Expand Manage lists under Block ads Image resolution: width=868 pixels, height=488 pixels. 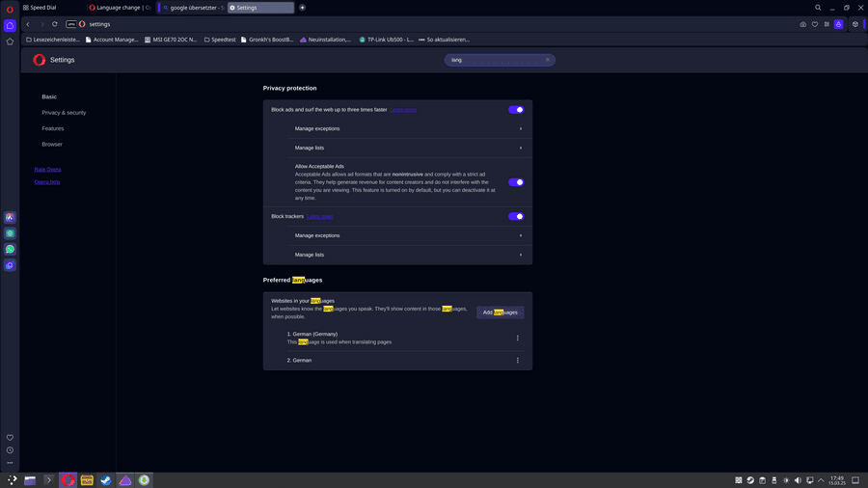click(407, 148)
